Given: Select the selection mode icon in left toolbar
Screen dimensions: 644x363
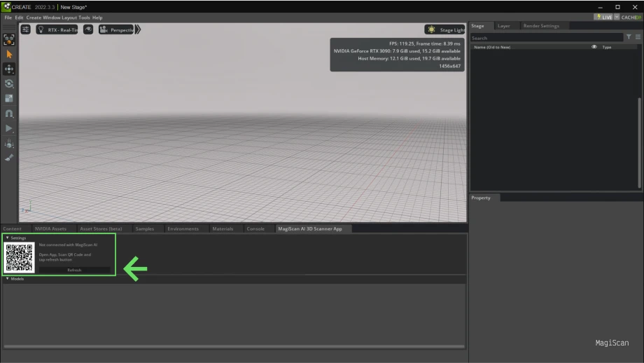Looking at the screenshot, I should tap(8, 39).
